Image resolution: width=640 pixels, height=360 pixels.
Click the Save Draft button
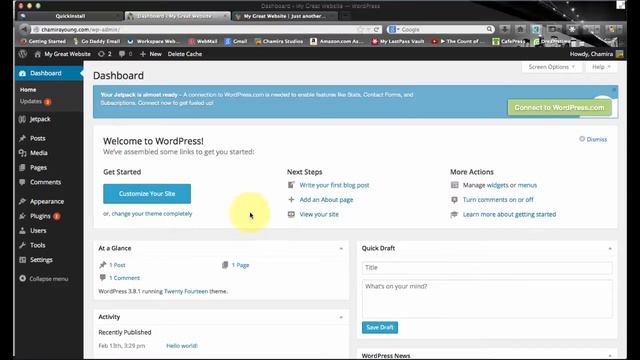(x=380, y=327)
